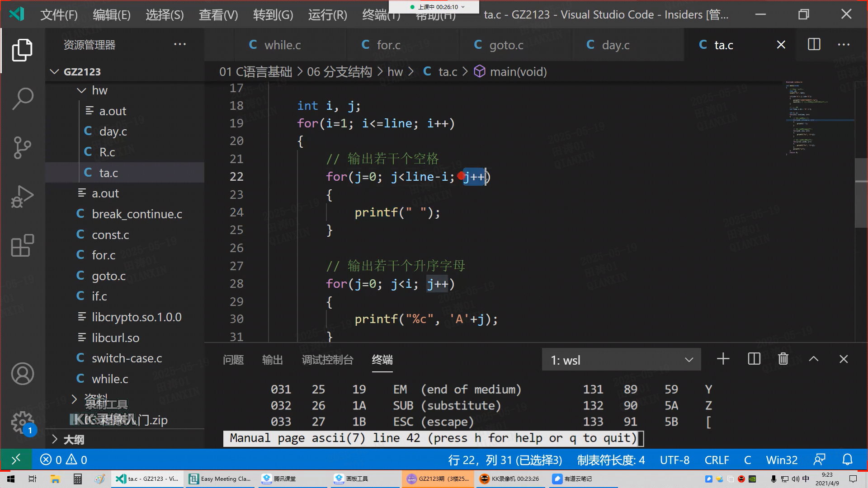Split the editor to the right
The width and height of the screenshot is (868, 488).
click(x=814, y=45)
